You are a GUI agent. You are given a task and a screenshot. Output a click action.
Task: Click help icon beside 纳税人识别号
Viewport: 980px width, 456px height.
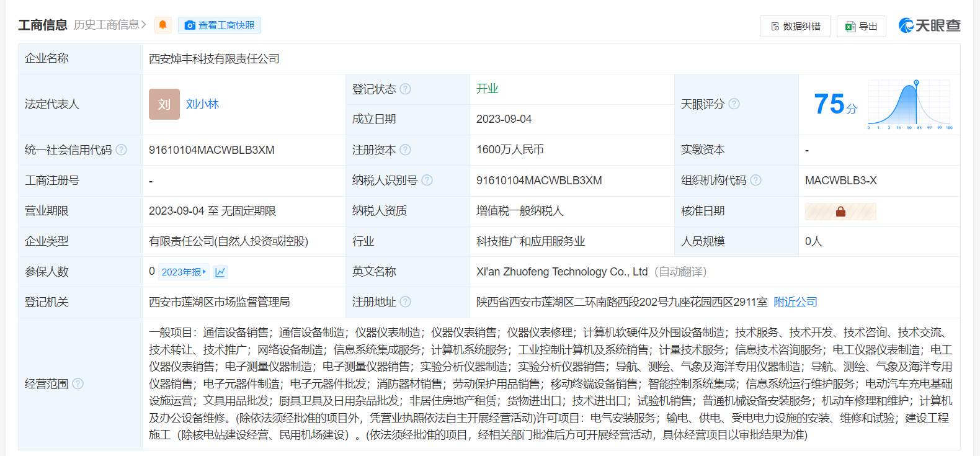tap(427, 180)
